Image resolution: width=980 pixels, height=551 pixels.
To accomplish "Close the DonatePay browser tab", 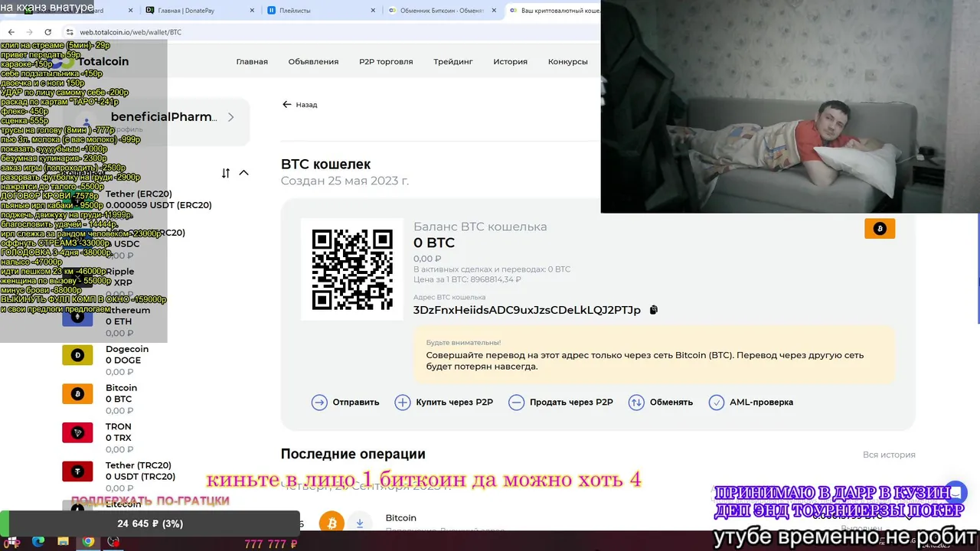I will [252, 11].
